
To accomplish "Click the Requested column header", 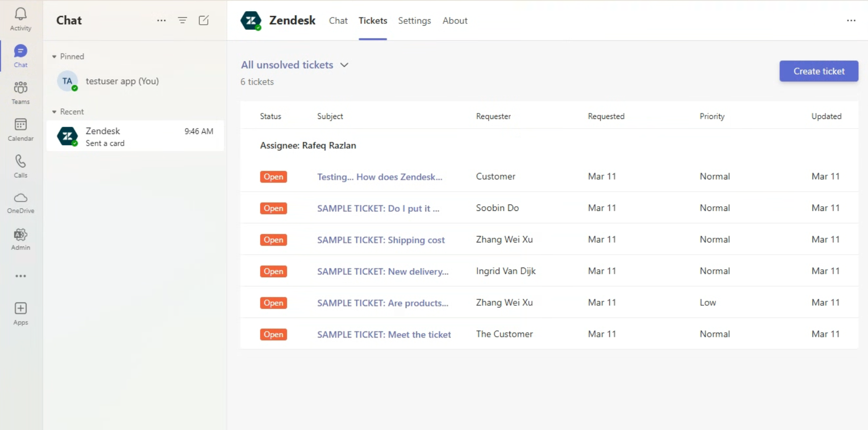I will pyautogui.click(x=606, y=116).
